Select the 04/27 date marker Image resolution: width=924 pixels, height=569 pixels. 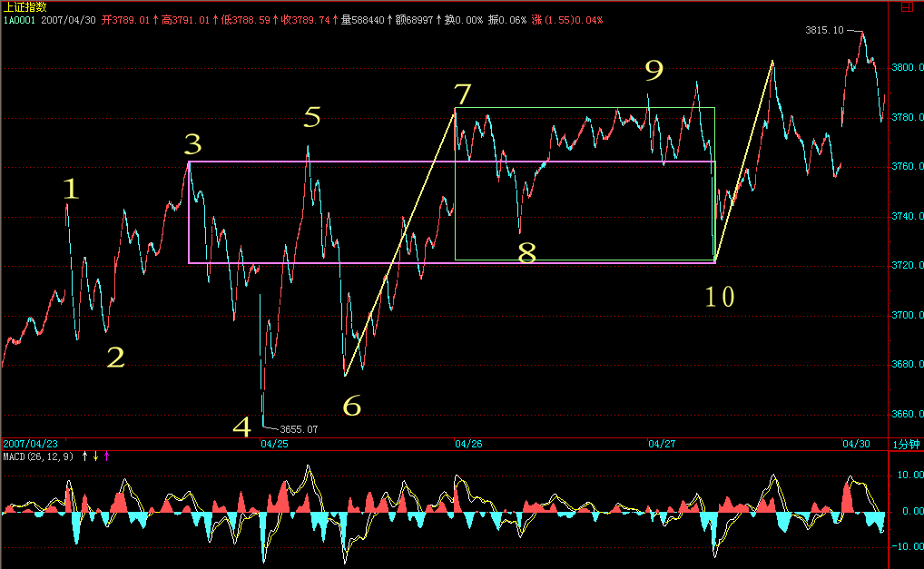662,444
